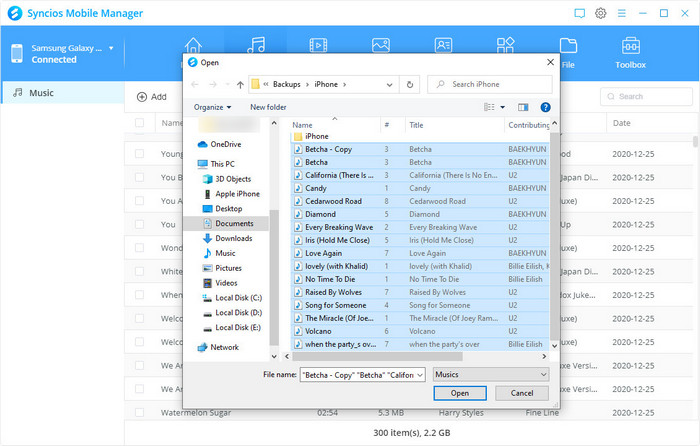Image resolution: width=700 pixels, height=446 pixels.
Task: Check the box for the When song row
Action: click(140, 295)
